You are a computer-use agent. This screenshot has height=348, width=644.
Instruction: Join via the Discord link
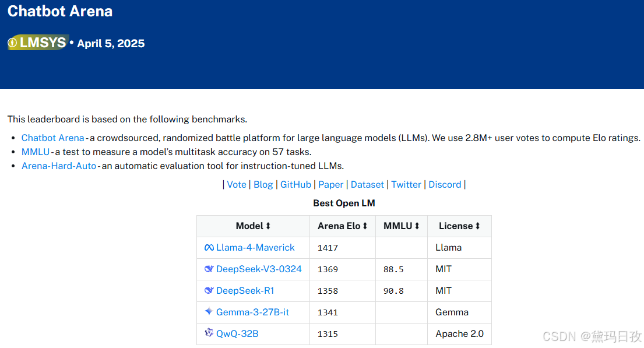pyautogui.click(x=445, y=184)
